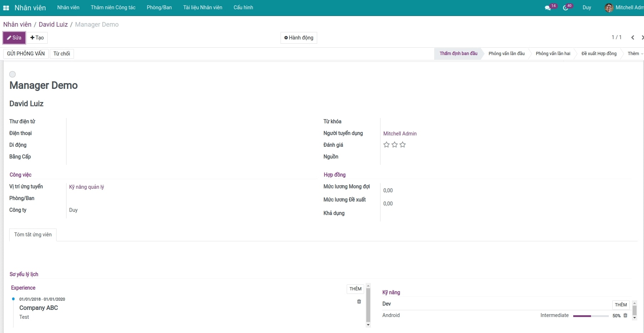This screenshot has width=644, height=333.
Task: Open the activities clock icon
Action: pos(565,8)
